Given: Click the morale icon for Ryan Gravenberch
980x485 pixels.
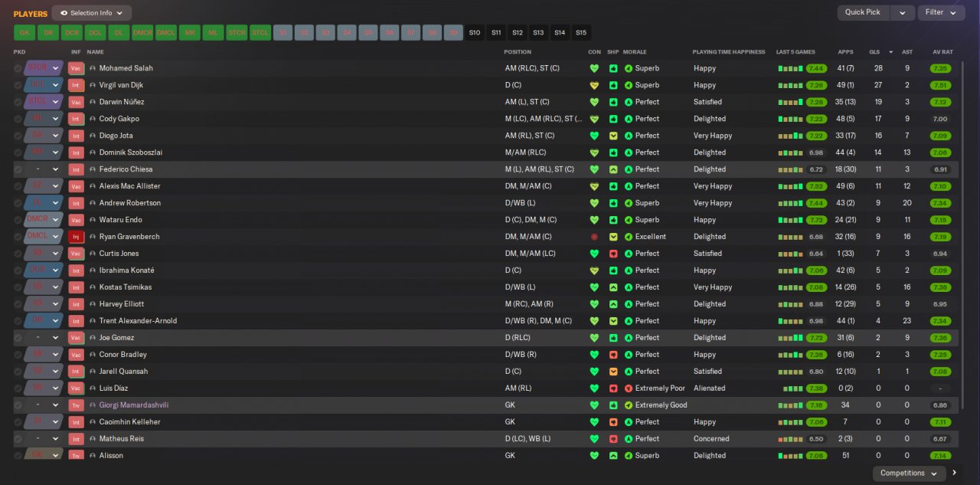Looking at the screenshot, I should pyautogui.click(x=629, y=237).
